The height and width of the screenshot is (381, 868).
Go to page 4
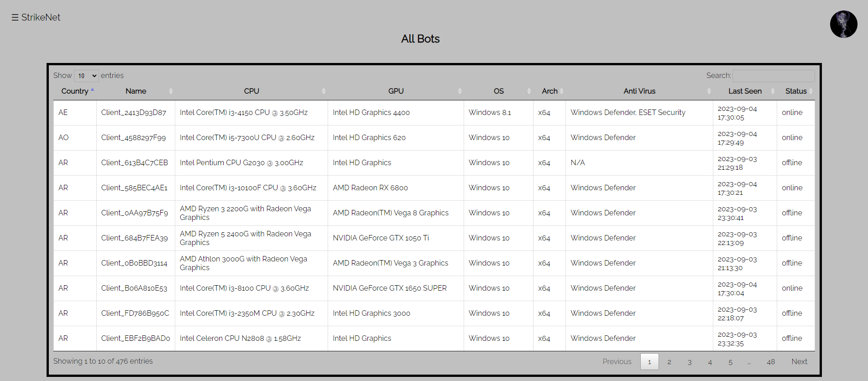click(710, 361)
